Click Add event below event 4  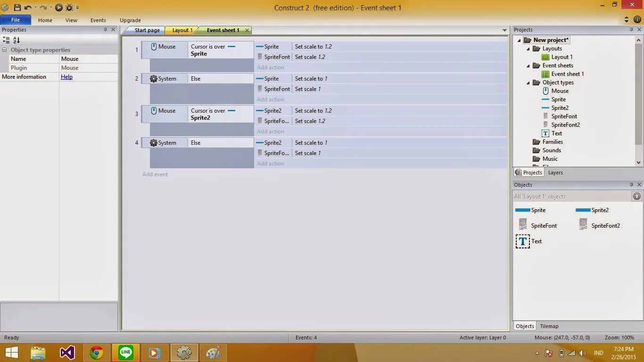point(155,174)
